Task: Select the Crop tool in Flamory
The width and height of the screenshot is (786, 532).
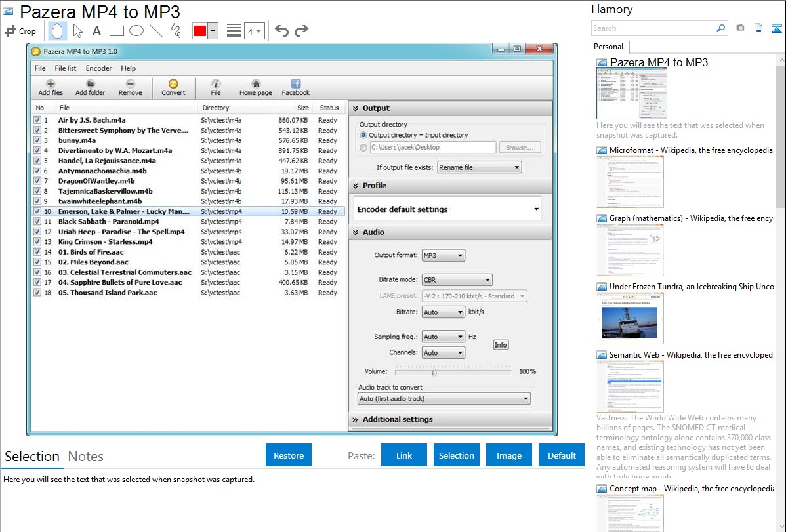Action: point(20,31)
